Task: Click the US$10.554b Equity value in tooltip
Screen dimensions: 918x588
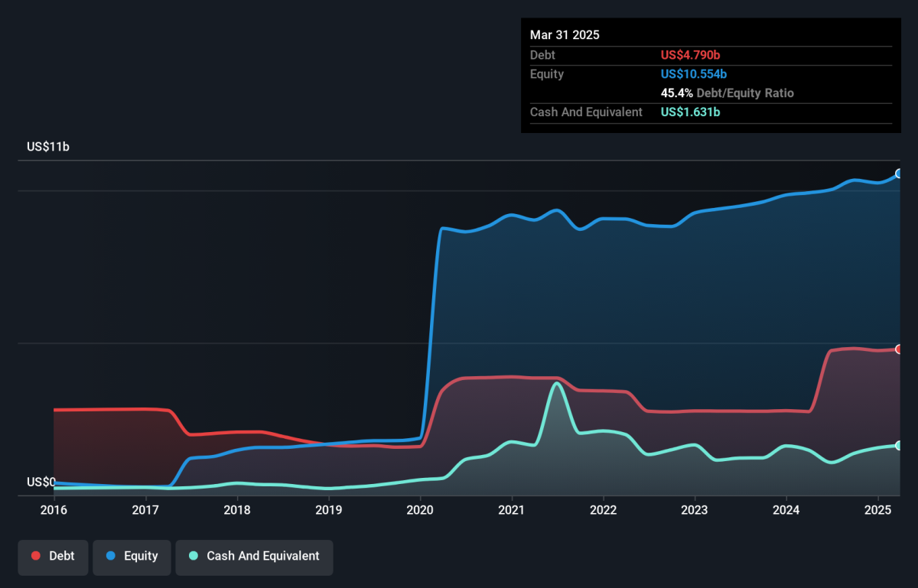Action: pos(694,74)
